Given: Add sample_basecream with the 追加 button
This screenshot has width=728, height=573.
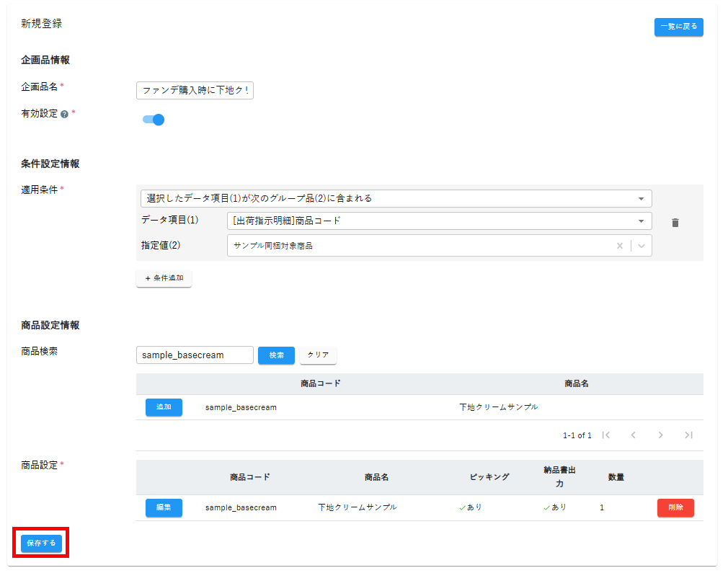Looking at the screenshot, I should pos(164,407).
